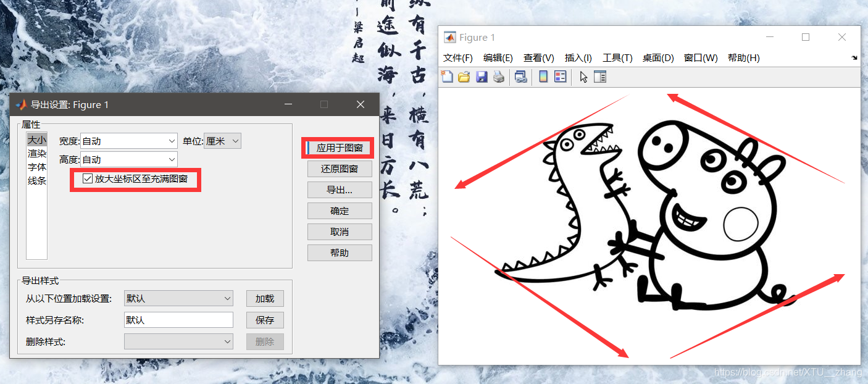Click 加载 load button
Viewport: 868px width, 384px height.
click(265, 298)
